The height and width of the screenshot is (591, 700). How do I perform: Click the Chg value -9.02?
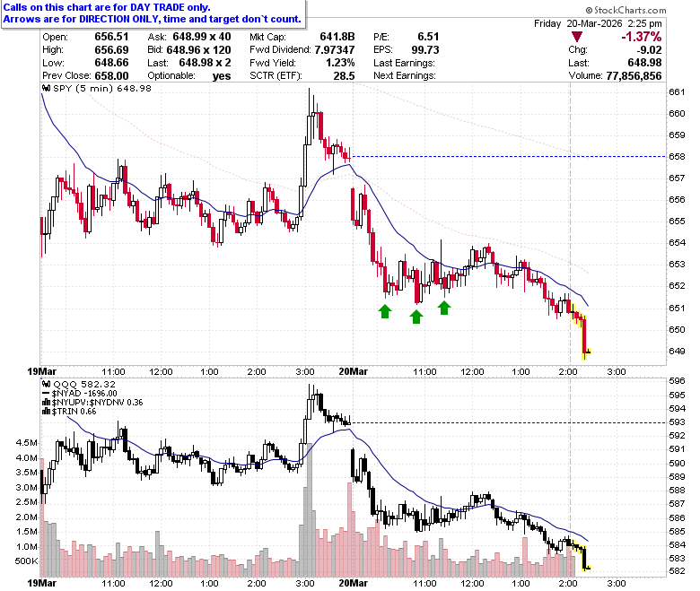tap(649, 50)
